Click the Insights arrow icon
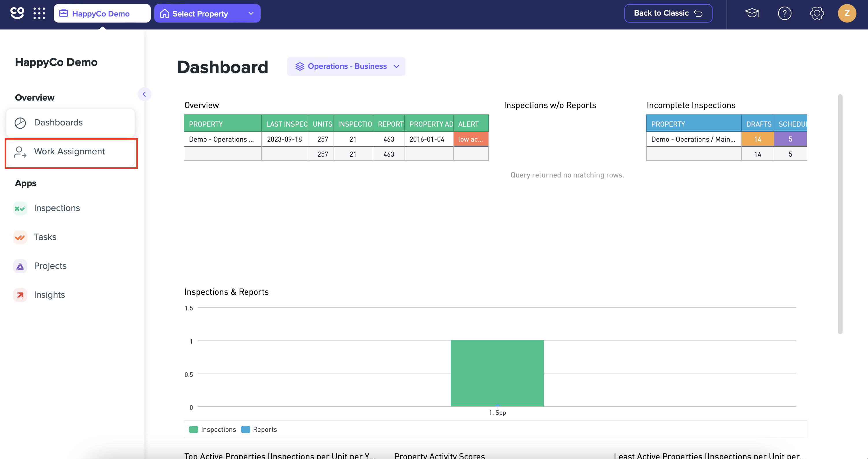The image size is (868, 459). [20, 295]
